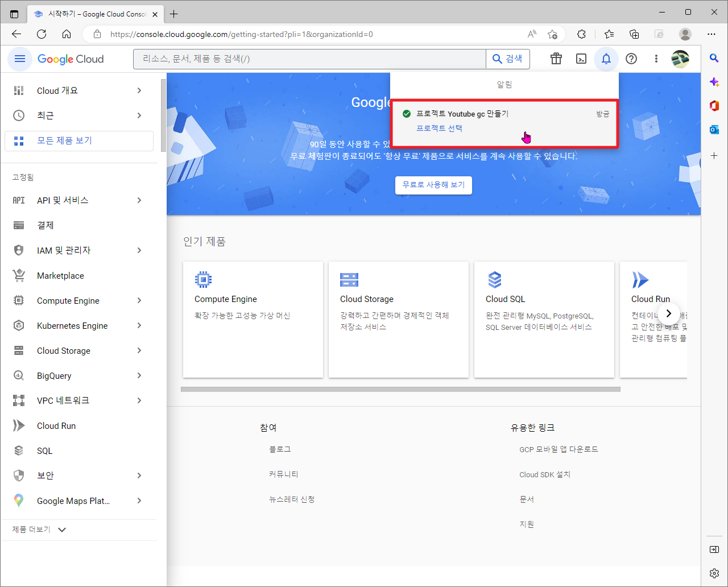Click the Compute Engine icon in the sidebar
Viewport: 728px width, 587px height.
coord(19,300)
